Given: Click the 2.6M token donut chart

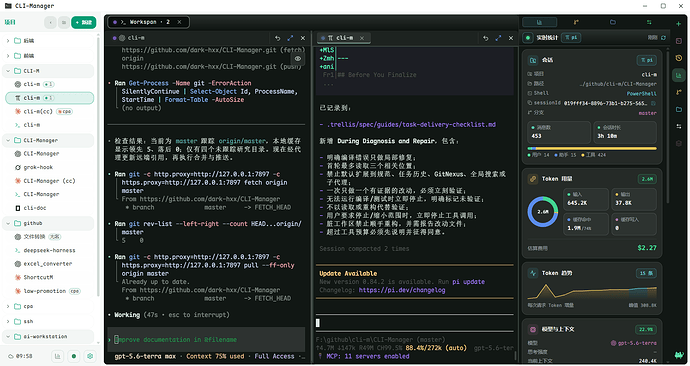Looking at the screenshot, I should pyautogui.click(x=543, y=212).
